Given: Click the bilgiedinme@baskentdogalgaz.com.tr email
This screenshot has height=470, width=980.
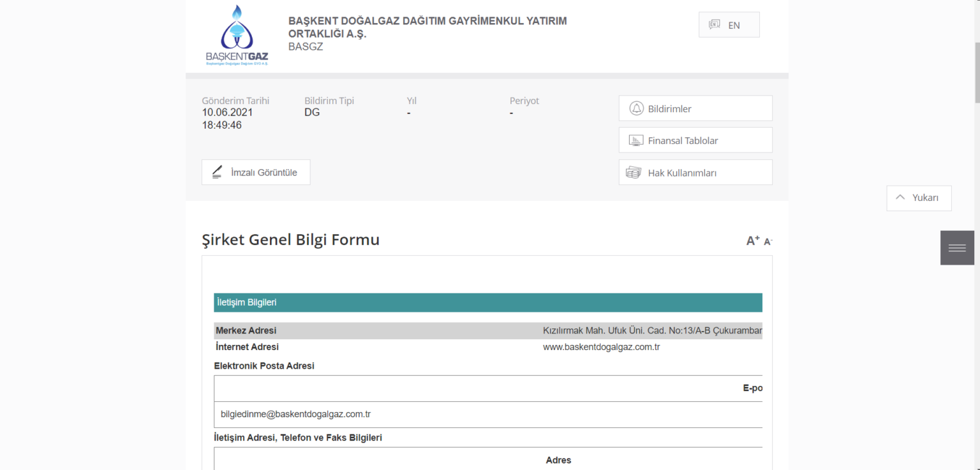Looking at the screenshot, I should coord(295,414).
